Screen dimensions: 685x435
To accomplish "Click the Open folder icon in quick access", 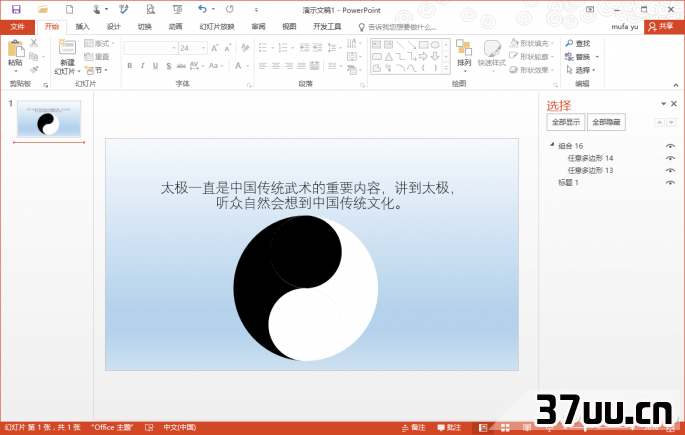I will (x=42, y=9).
